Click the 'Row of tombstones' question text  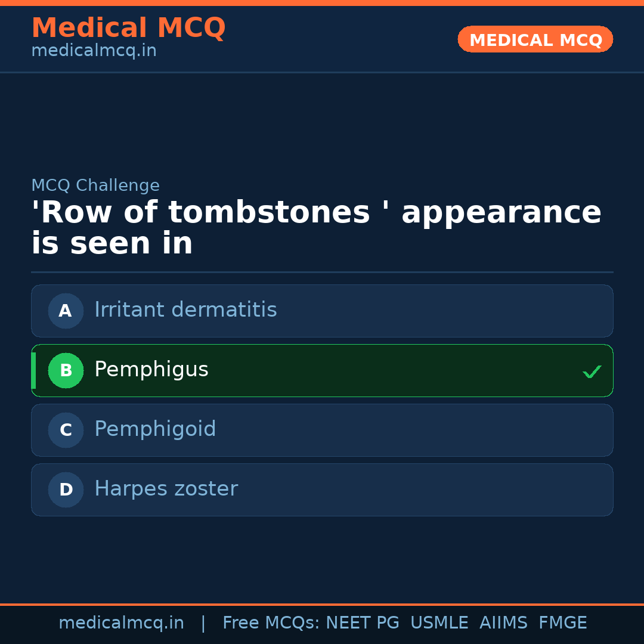pyautogui.click(x=316, y=228)
